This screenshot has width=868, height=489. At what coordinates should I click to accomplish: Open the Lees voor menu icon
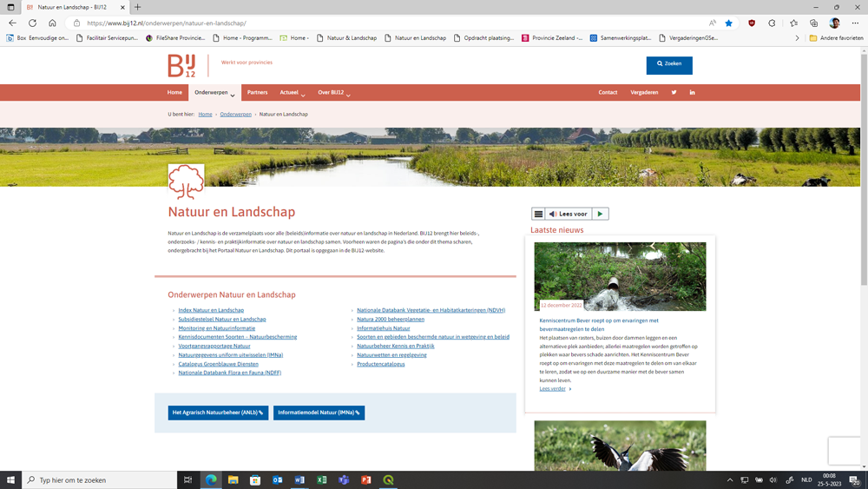pos(538,214)
